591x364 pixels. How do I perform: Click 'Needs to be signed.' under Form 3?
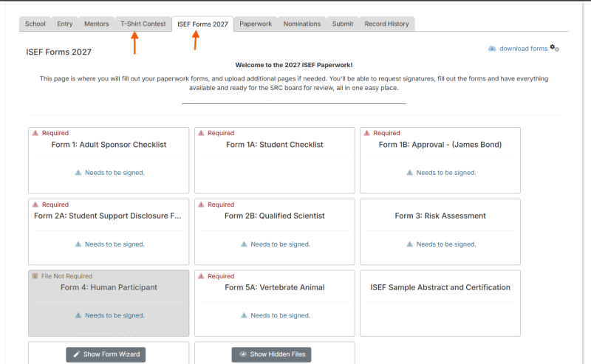(446, 244)
